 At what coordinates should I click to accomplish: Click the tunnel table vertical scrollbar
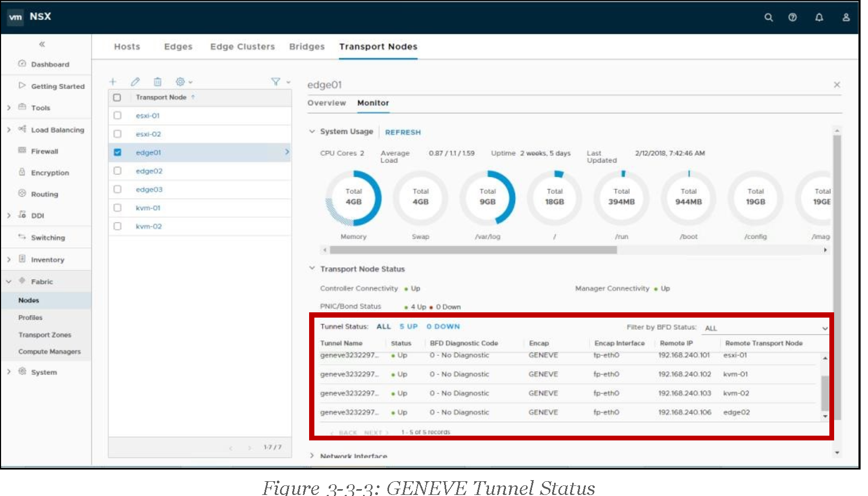coord(825,393)
